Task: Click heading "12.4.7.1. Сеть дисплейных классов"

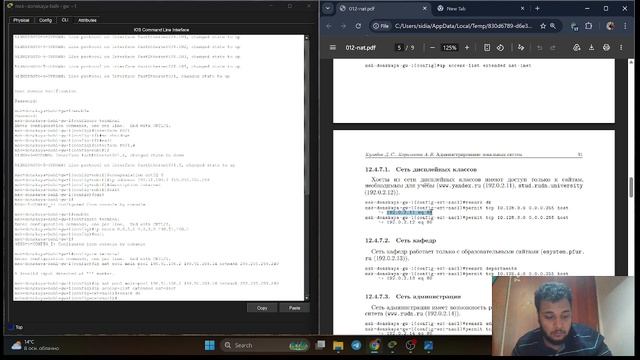Action: 421,169
